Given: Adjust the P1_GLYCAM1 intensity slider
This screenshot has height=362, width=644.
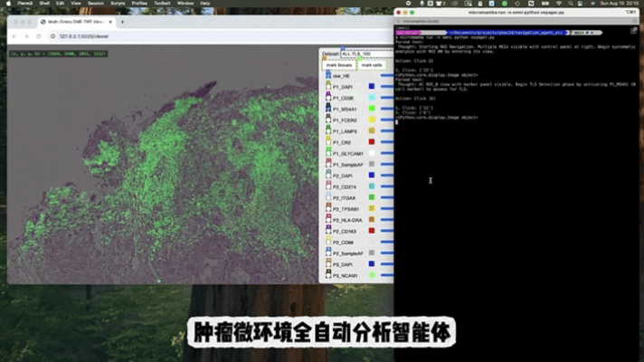Looking at the screenshot, I should tap(386, 154).
